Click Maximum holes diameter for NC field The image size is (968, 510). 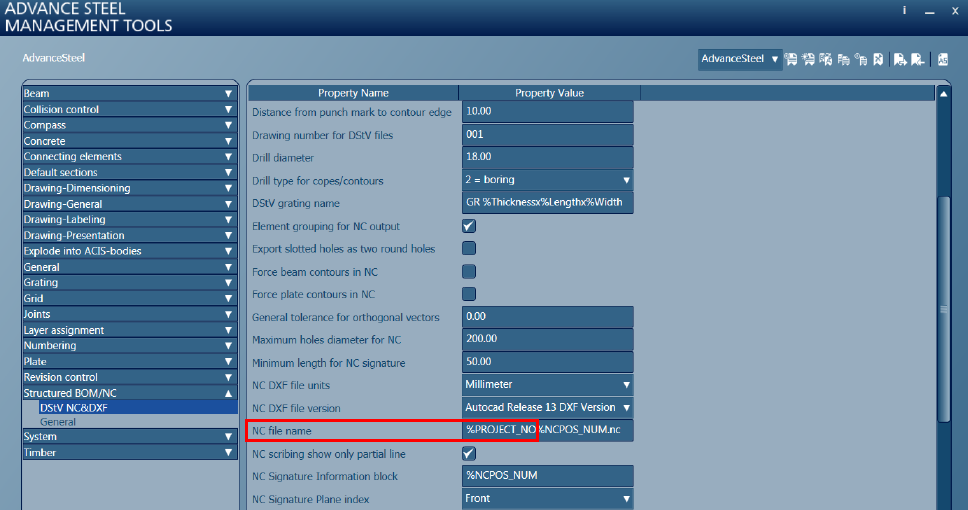click(x=548, y=339)
